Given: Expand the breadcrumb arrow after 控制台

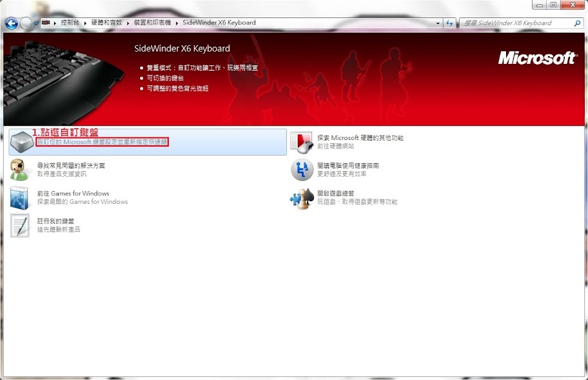Looking at the screenshot, I should click(85, 23).
